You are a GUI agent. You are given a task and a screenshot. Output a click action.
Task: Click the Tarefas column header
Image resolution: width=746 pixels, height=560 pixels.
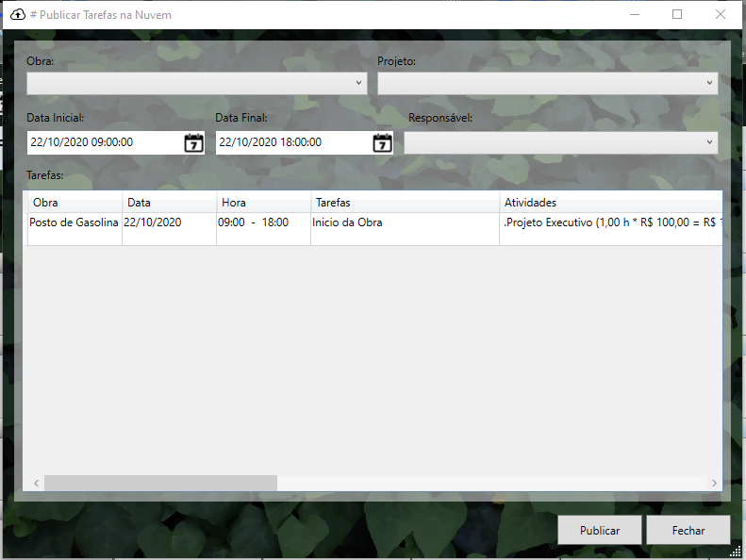tap(405, 203)
